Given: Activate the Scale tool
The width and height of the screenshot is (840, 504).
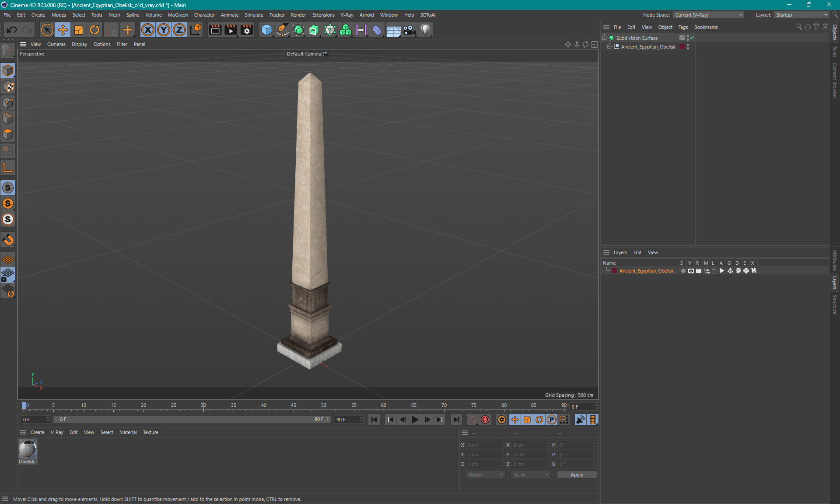Looking at the screenshot, I should click(x=79, y=30).
